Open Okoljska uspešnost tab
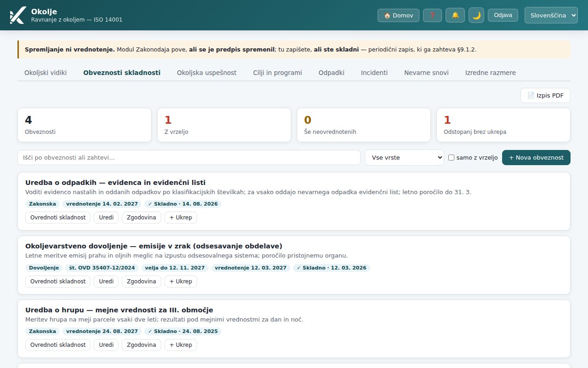Viewport: 588px width, 368px height. pyautogui.click(x=207, y=73)
